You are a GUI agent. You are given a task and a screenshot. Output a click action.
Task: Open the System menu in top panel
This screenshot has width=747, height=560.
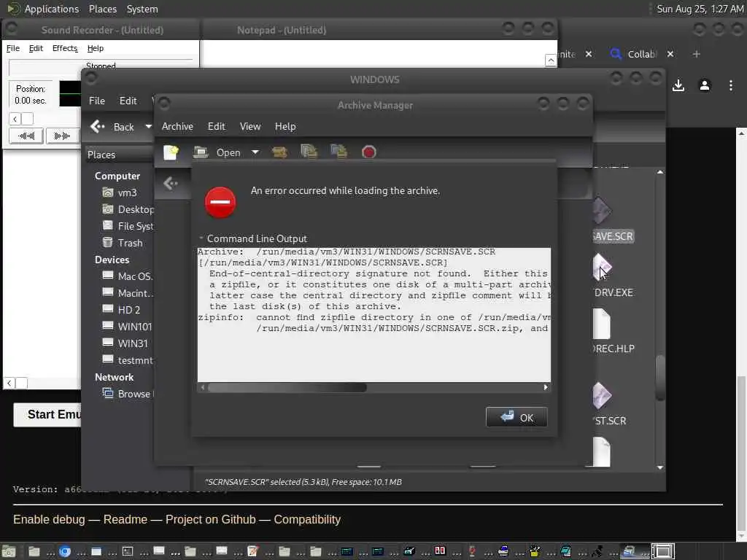[x=142, y=9]
